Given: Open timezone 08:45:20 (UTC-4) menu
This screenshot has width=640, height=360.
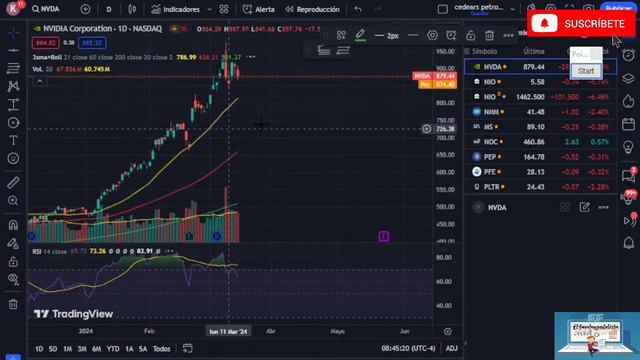Looking at the screenshot, I should click(408, 348).
